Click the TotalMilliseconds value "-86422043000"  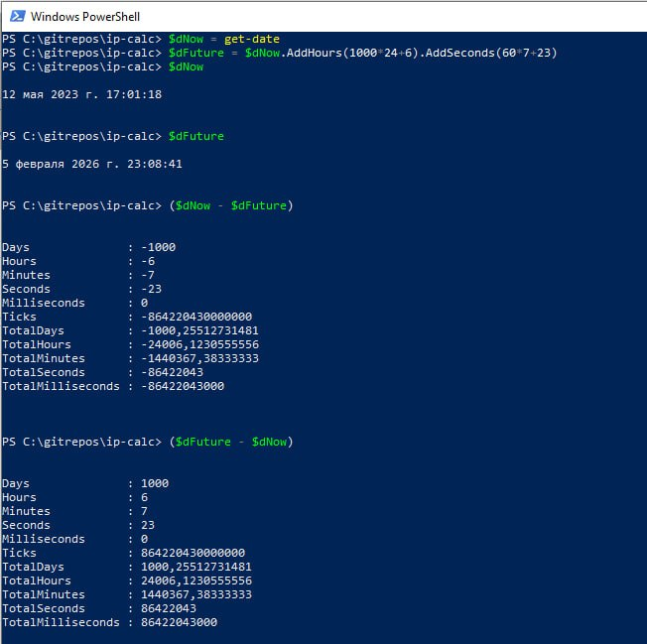pyautogui.click(x=183, y=386)
